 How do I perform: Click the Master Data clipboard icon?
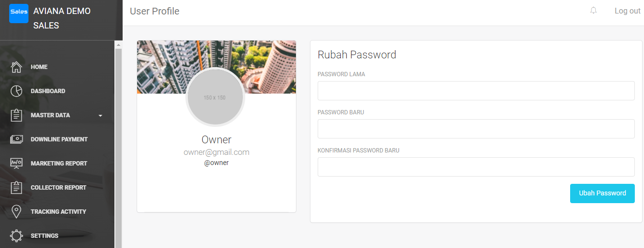point(16,115)
